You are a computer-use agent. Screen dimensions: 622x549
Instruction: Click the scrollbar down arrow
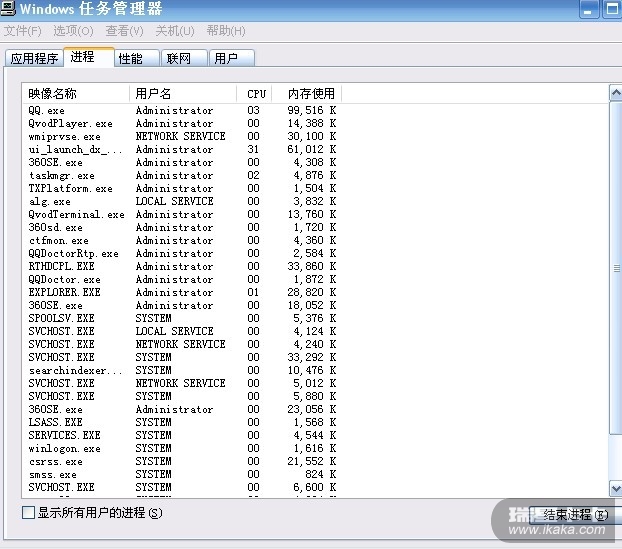coord(616,488)
